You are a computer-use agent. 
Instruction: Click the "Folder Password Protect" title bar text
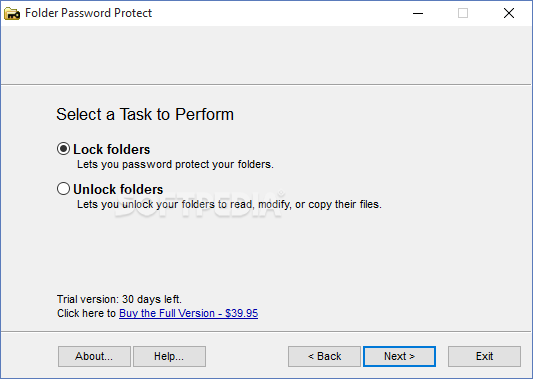tap(88, 13)
